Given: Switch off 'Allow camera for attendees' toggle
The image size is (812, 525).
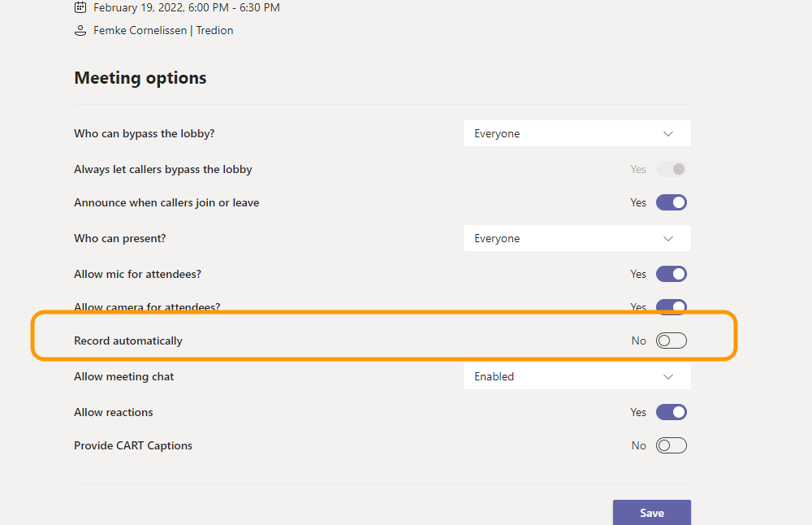Looking at the screenshot, I should tap(672, 306).
